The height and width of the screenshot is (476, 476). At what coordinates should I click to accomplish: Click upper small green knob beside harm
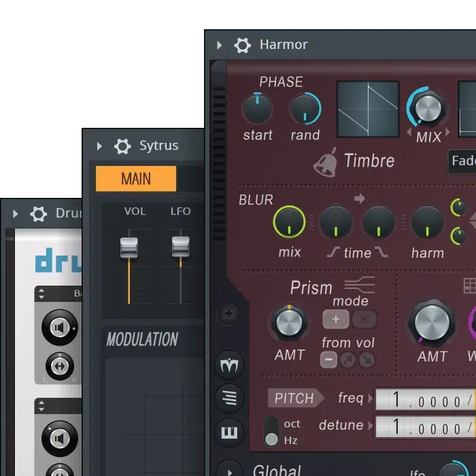pos(459,207)
